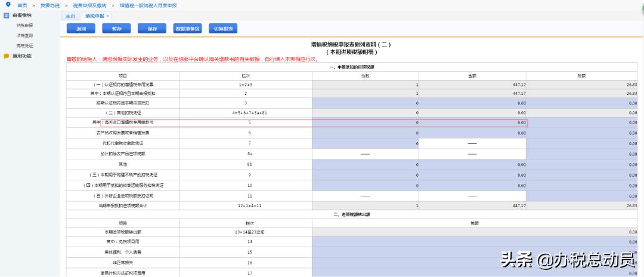Click 税额 field for 代扣代缴税收缴款凭证 row 7
Screen dimensions: 644x277
582,143
